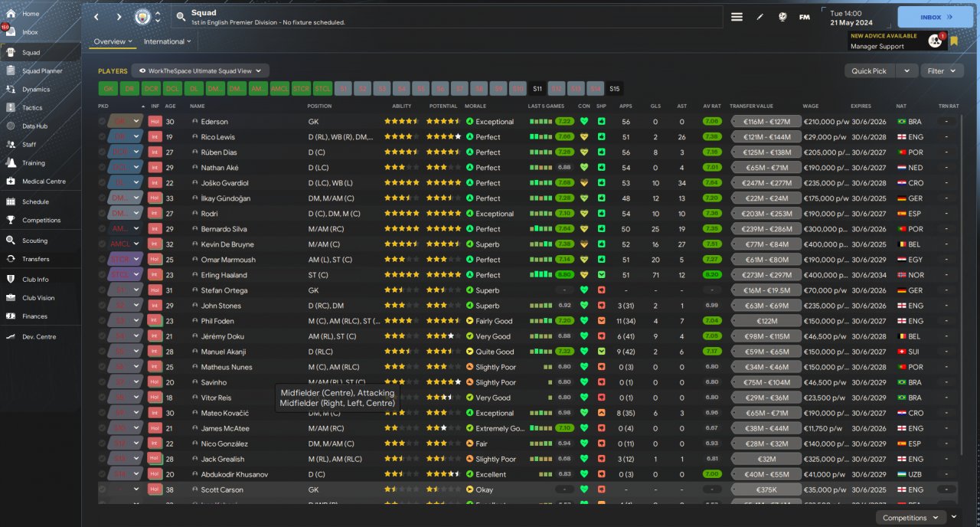980x527 pixels.
Task: Open the hamburger menu icon
Action: click(737, 17)
